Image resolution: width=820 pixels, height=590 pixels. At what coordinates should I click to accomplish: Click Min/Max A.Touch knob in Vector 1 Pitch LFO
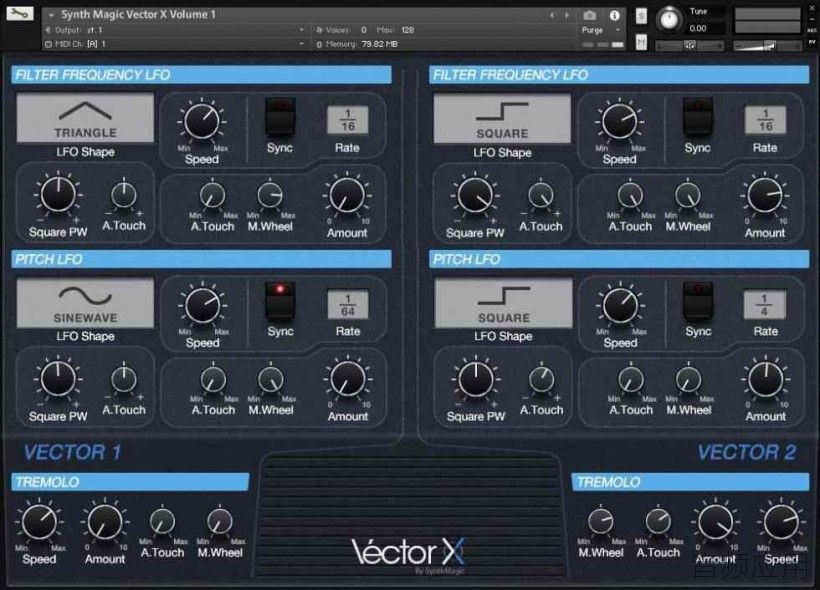pos(213,380)
